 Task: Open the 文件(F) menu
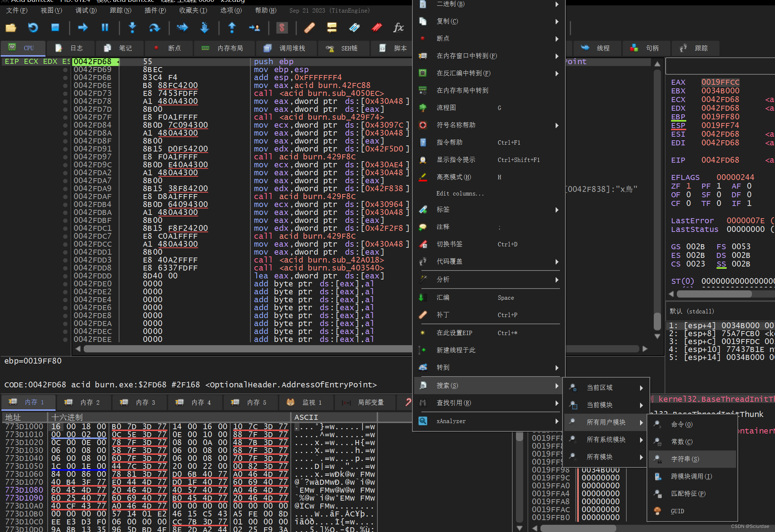pos(17,10)
